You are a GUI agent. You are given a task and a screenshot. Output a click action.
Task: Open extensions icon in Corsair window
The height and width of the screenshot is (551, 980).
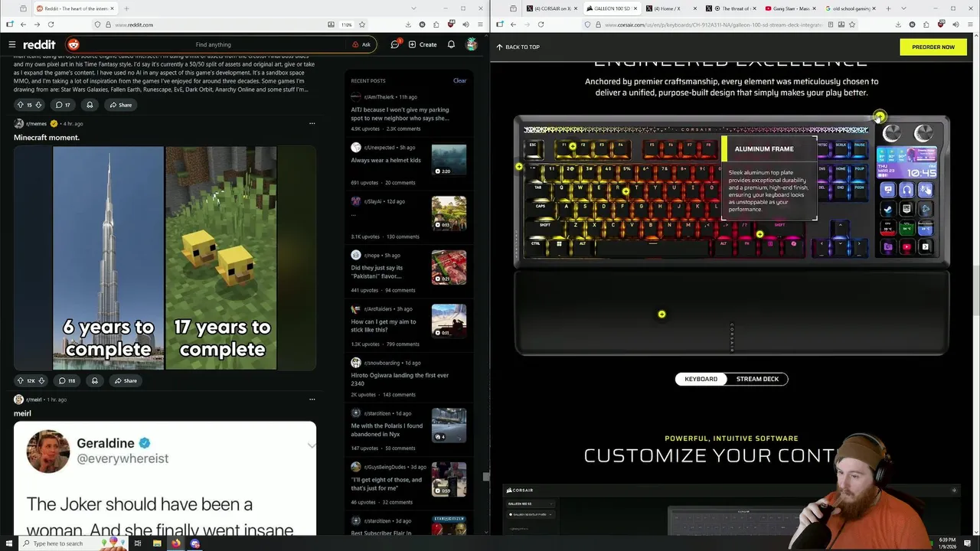click(925, 24)
